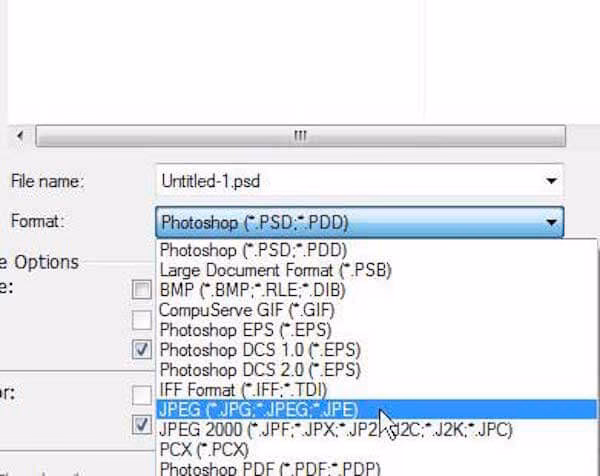This screenshot has height=476, width=600.
Task: Select BMP (*.BMP;*.RLE;*.DIB) format
Action: point(376,290)
